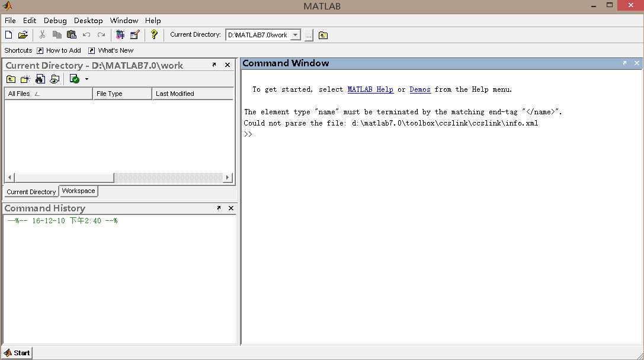
Task: Click the directory horizontal scrollbar thumb
Action: click(x=64, y=177)
